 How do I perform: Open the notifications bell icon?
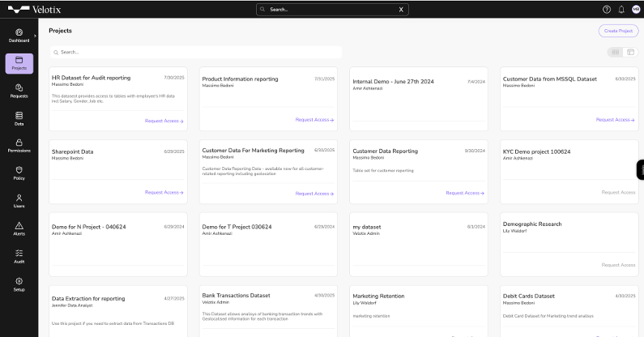coord(621,10)
